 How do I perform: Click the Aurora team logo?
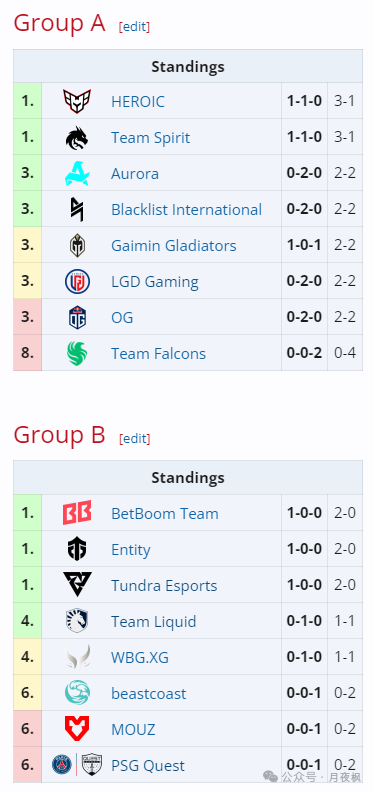point(77,173)
